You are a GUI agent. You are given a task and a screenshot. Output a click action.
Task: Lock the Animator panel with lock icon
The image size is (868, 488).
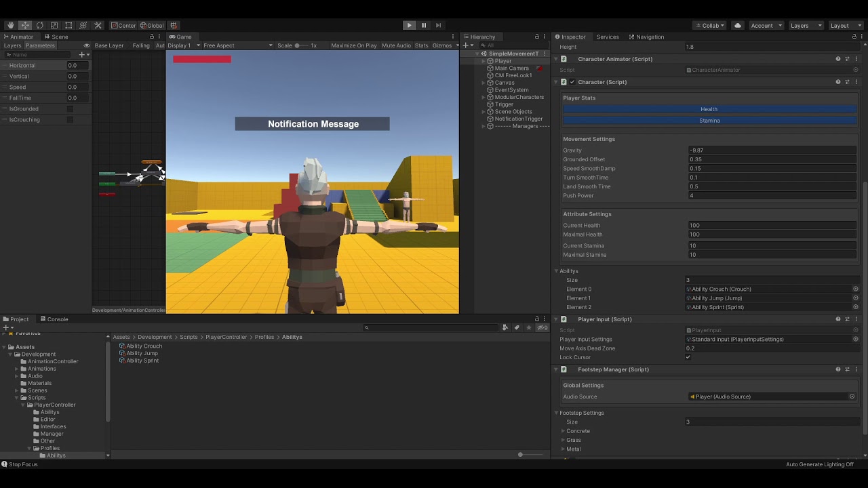(152, 37)
